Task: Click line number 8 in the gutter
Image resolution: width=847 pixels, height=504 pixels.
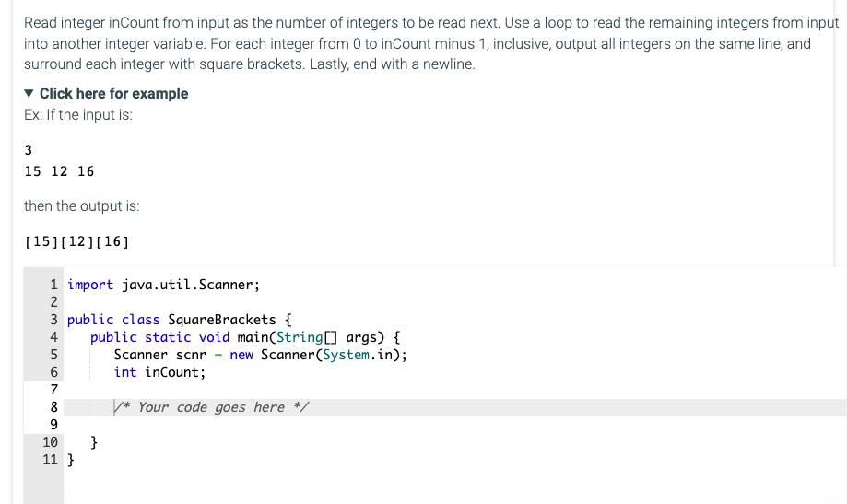Action: click(53, 407)
